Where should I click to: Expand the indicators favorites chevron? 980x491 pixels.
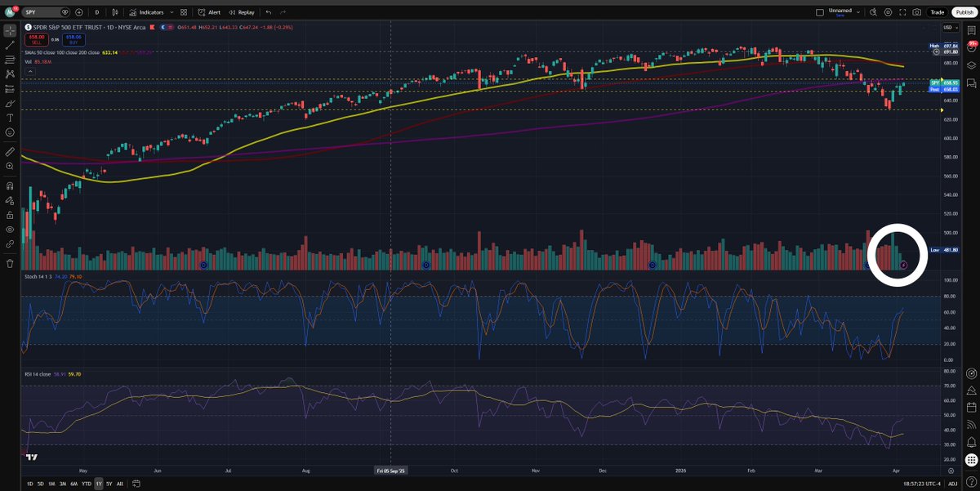(x=171, y=12)
